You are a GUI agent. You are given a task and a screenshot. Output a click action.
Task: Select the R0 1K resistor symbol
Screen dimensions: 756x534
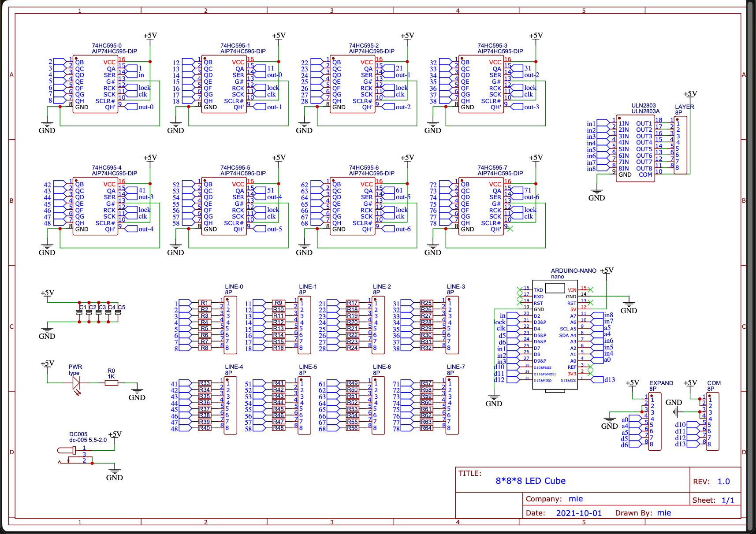[x=111, y=383]
